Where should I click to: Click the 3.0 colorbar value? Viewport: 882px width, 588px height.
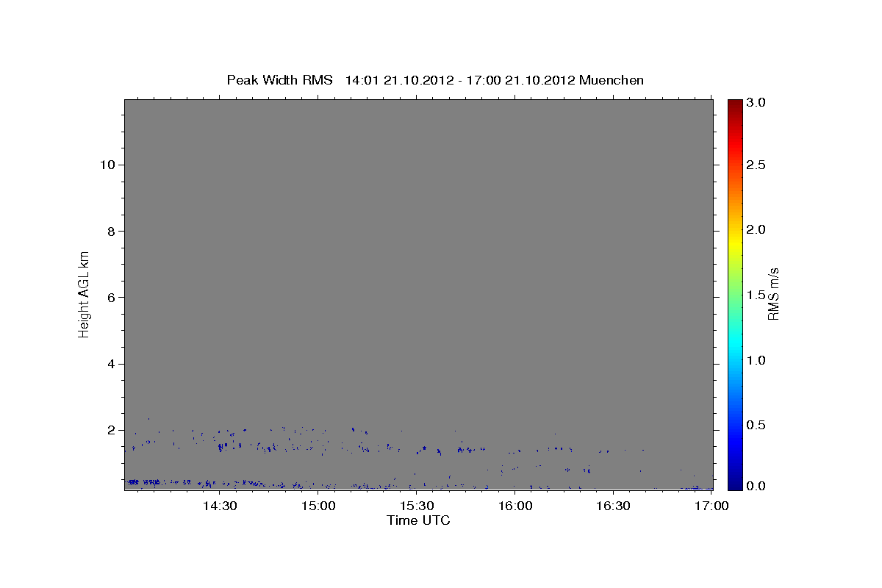(x=756, y=102)
